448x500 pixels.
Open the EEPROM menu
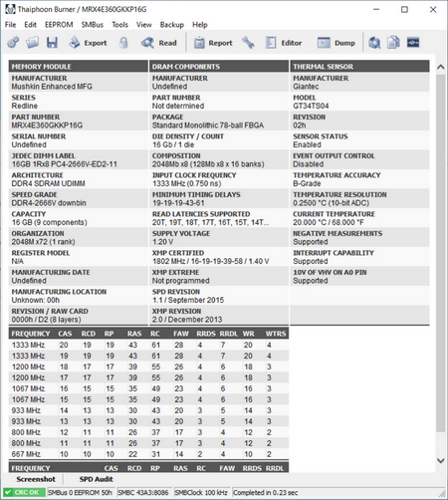click(59, 25)
